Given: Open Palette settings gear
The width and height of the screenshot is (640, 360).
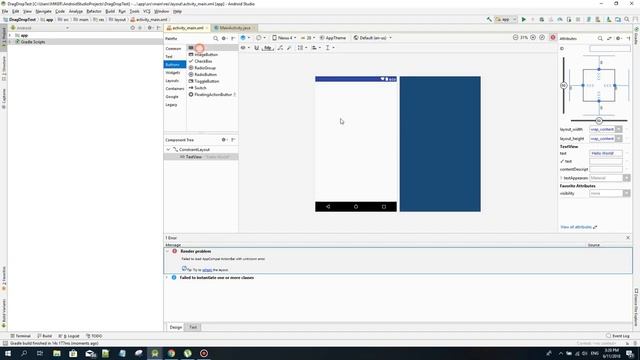Looking at the screenshot, I should coord(224,38).
